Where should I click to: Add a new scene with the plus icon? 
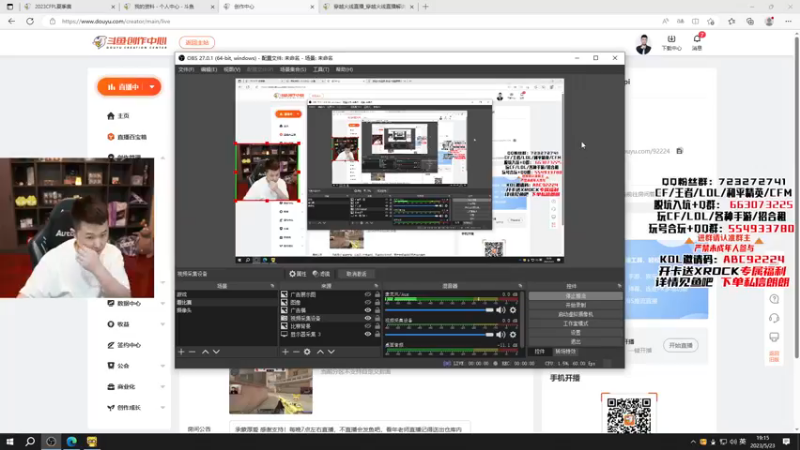[x=181, y=352]
